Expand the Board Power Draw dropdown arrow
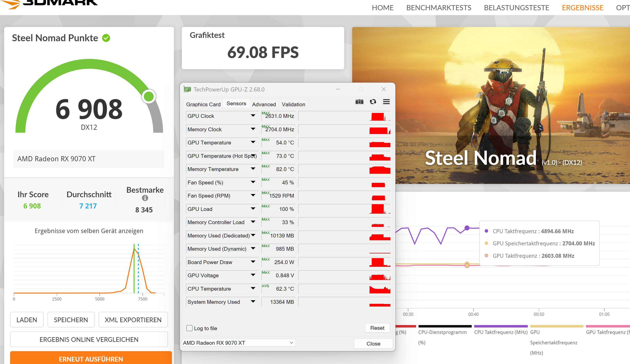Screen dimensions: 630x364 253,262
